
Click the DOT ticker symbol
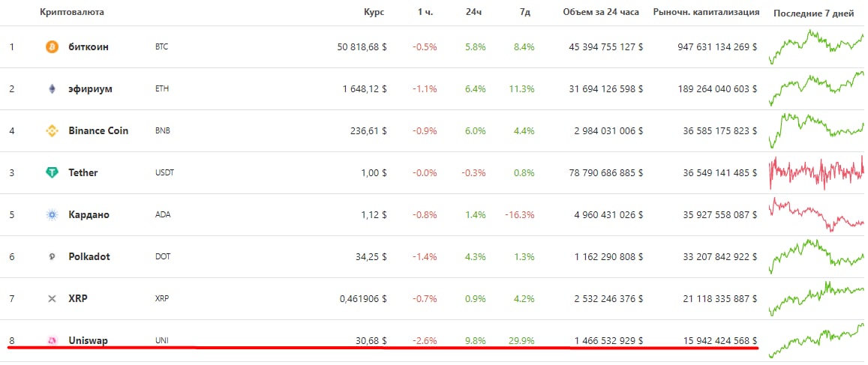(x=163, y=256)
